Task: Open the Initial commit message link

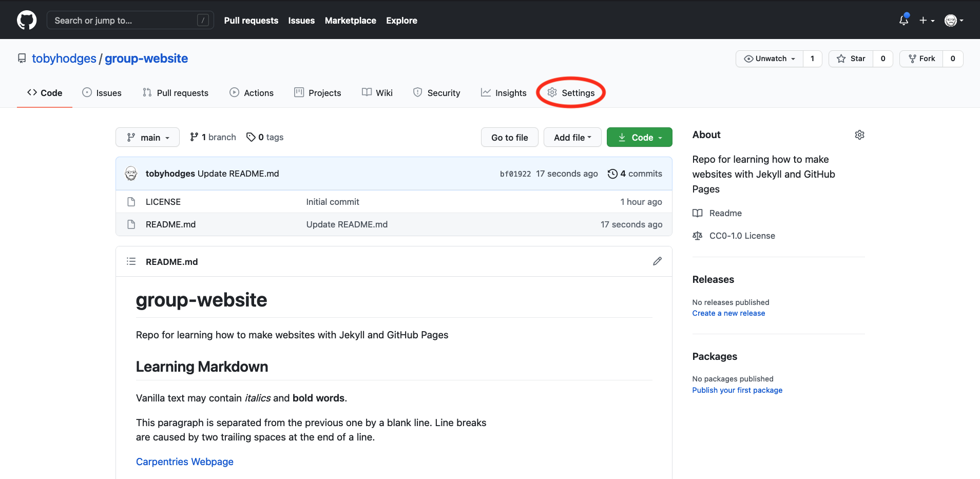Action: [333, 202]
